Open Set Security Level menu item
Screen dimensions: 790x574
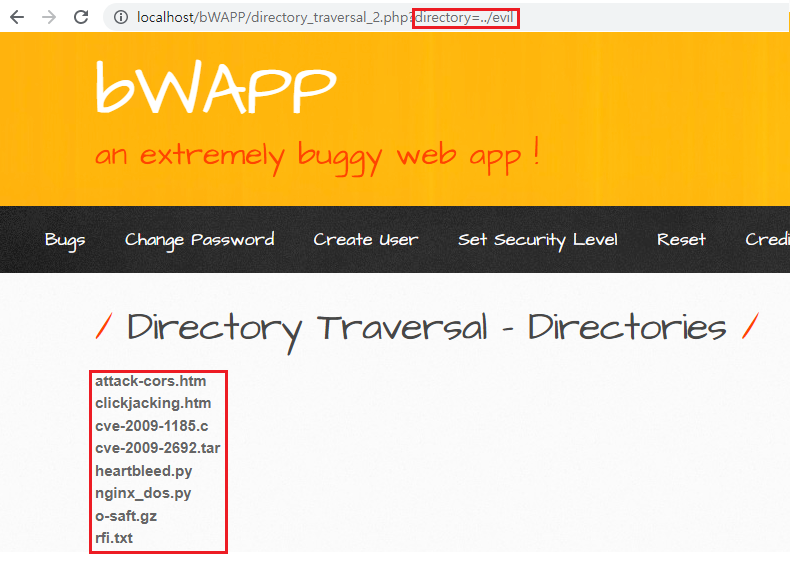[538, 240]
